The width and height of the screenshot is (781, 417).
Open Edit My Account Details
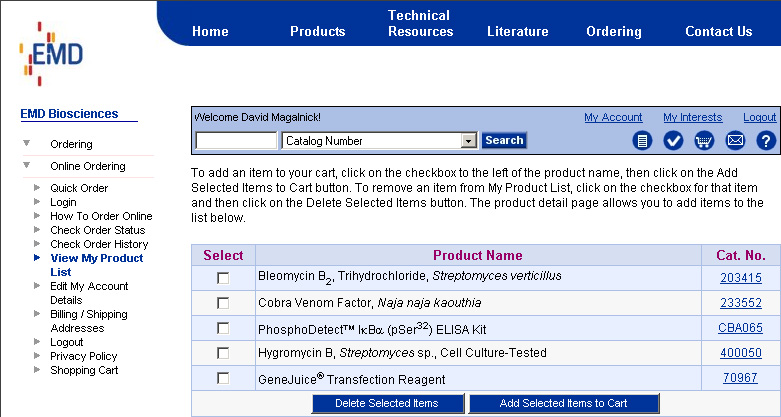89,293
